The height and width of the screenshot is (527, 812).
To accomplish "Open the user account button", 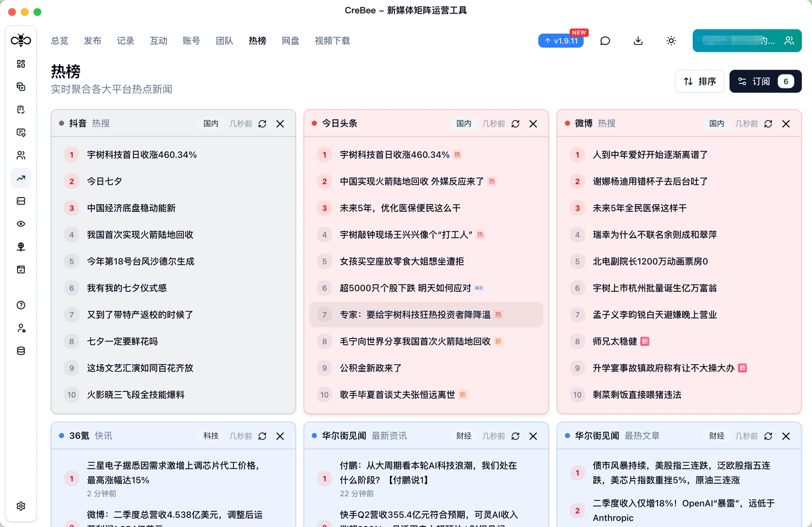I will point(747,41).
